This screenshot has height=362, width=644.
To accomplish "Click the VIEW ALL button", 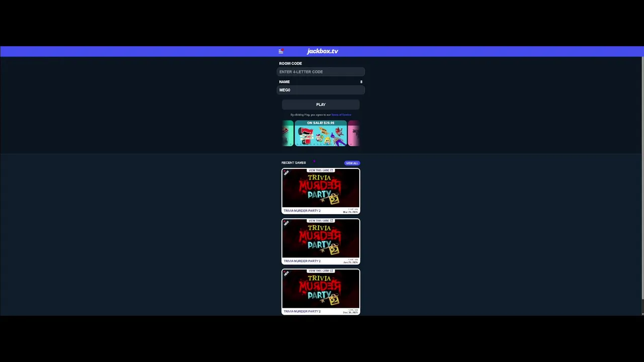I will [x=352, y=163].
